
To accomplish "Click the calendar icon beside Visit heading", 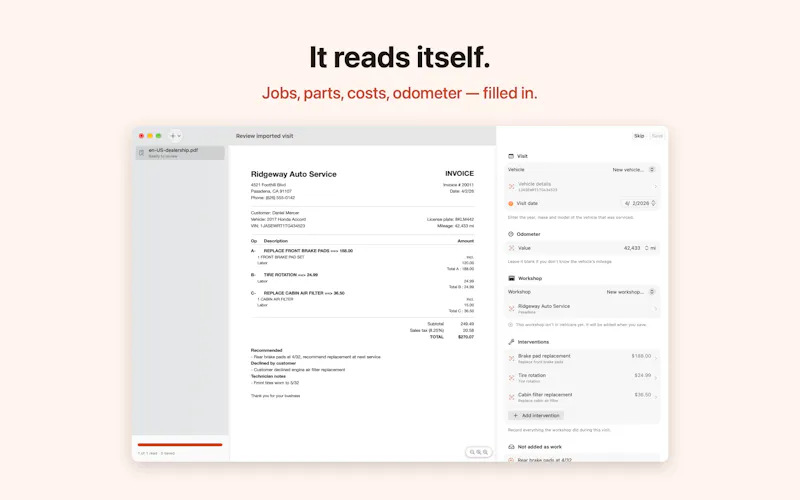I will pyautogui.click(x=511, y=156).
